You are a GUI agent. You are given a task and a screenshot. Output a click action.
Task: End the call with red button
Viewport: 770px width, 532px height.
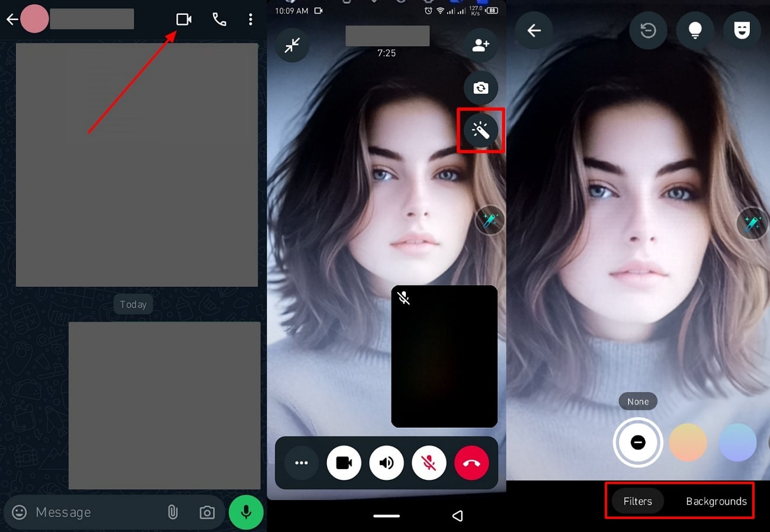[472, 463]
